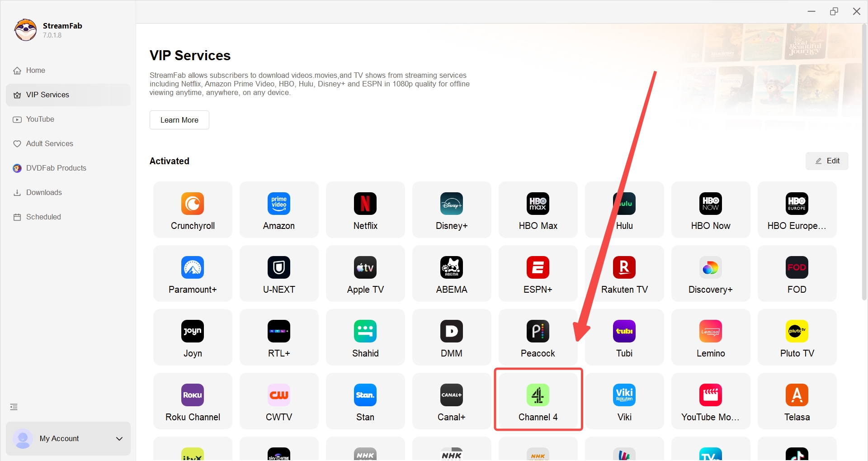This screenshot has width=868, height=461.
Task: Select the Disney+ service tile
Action: pos(451,209)
